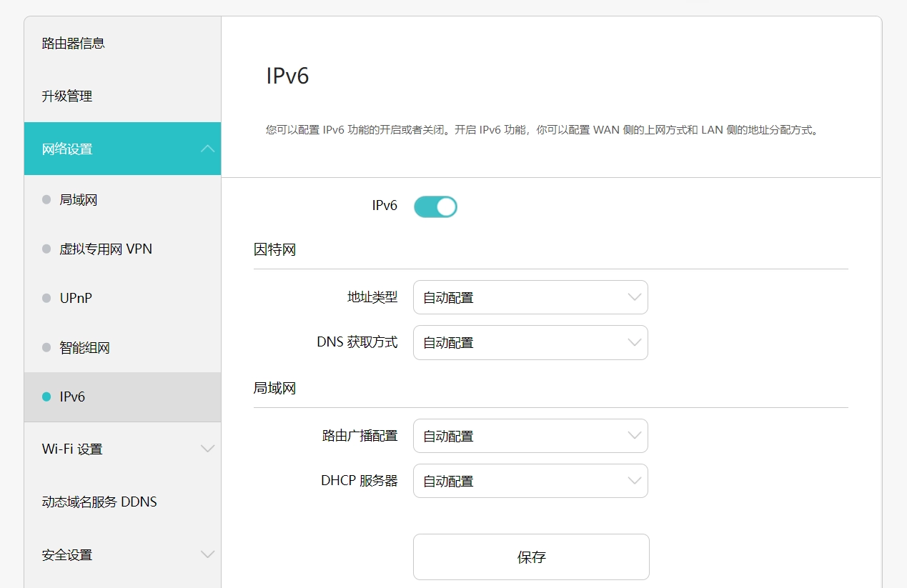Open the 升级管理 section
The width and height of the screenshot is (907, 588).
click(66, 96)
